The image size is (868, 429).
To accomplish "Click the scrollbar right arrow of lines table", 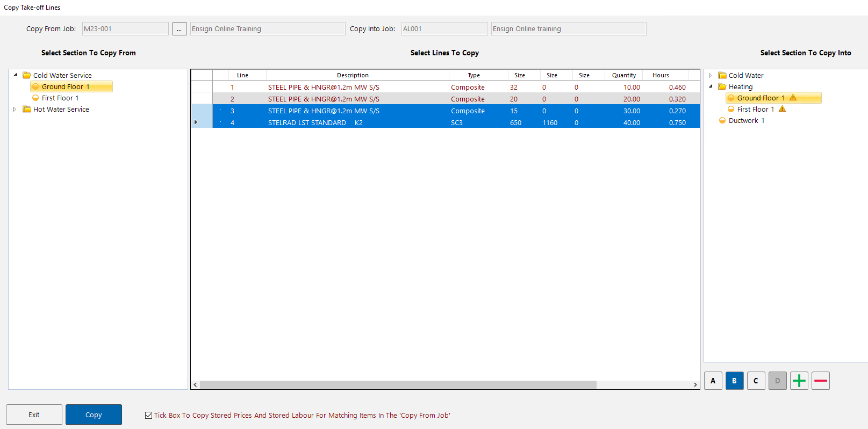I will (695, 384).
